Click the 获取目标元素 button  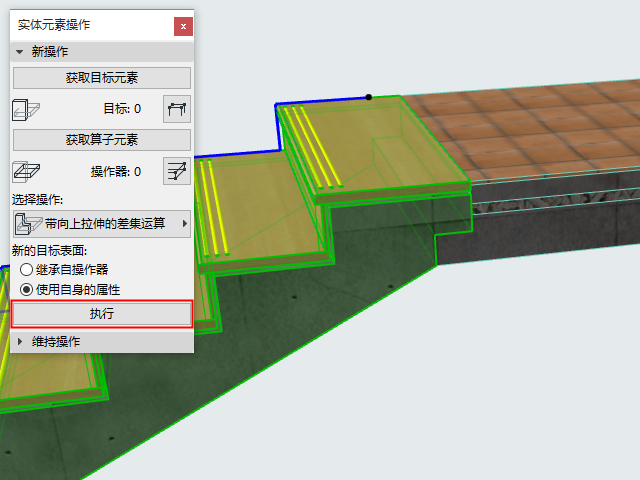point(102,78)
